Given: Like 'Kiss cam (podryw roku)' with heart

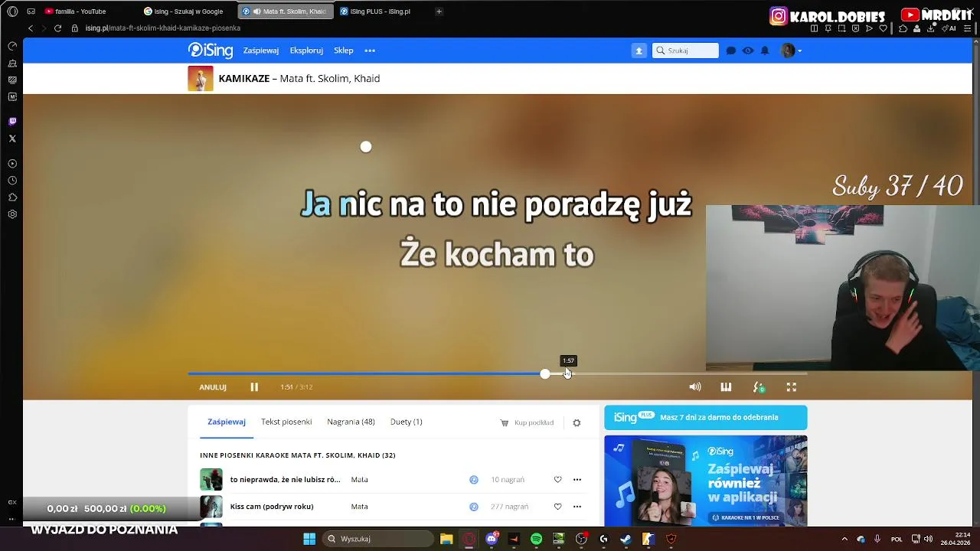Looking at the screenshot, I should (x=557, y=507).
